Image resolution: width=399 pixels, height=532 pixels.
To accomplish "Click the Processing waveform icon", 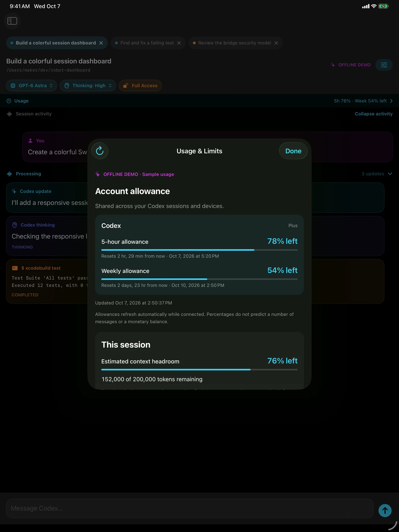I will [x=9, y=174].
